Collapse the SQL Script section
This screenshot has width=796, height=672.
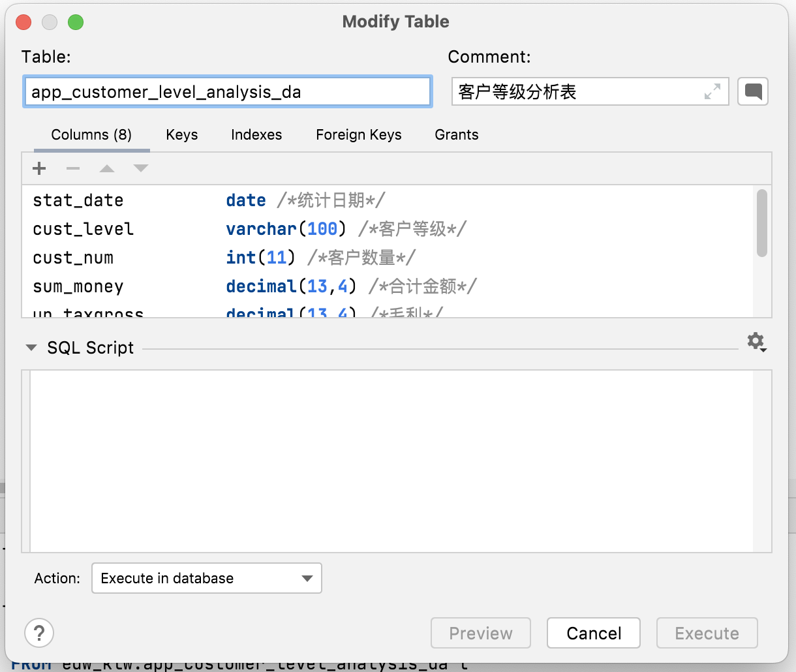[31, 348]
